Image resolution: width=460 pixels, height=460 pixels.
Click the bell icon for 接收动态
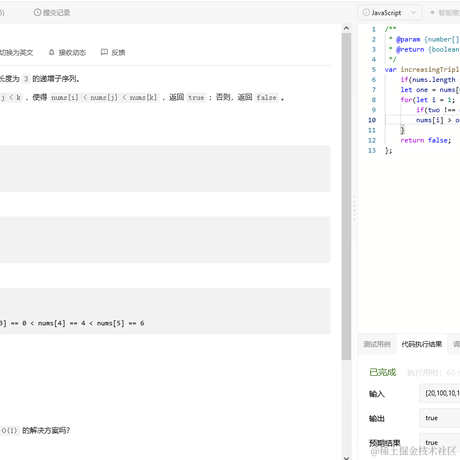click(x=52, y=52)
